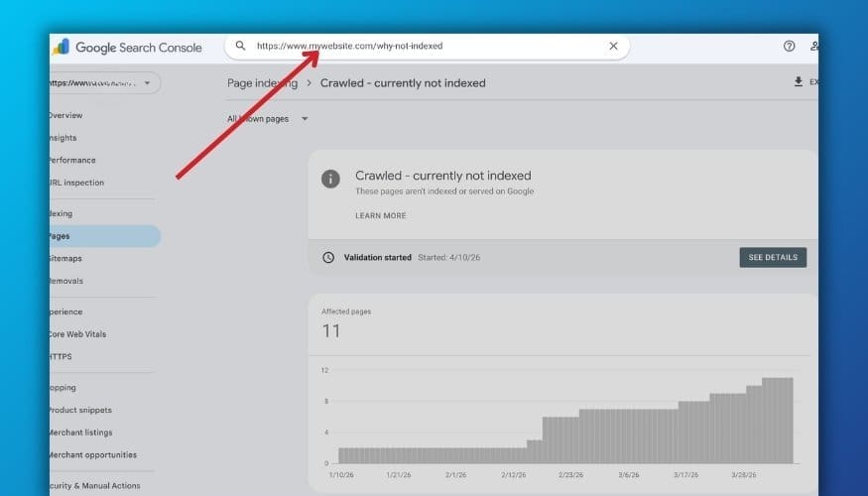This screenshot has height=496, width=868.
Task: Open Merchant opportunities in the sidebar
Action: point(93,455)
